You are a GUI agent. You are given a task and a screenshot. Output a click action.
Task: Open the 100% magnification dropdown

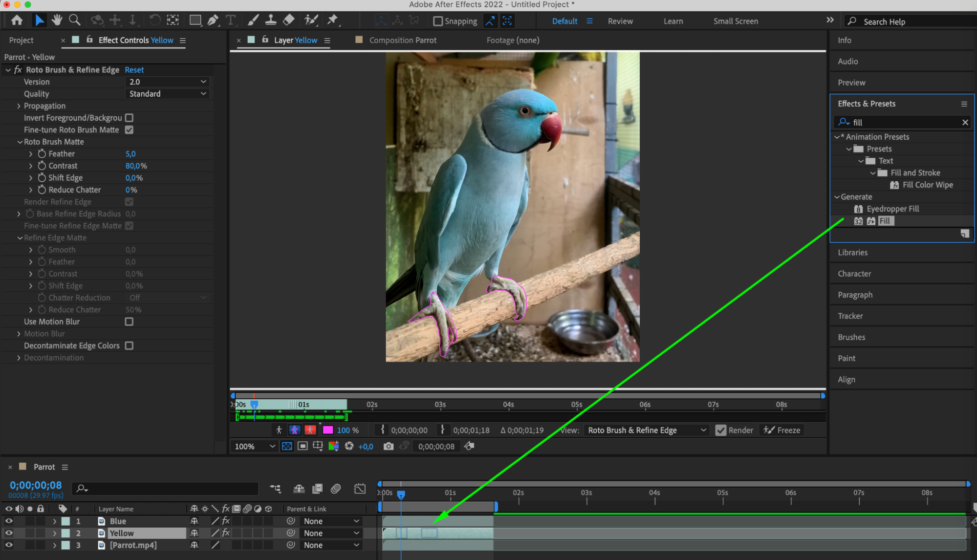point(255,446)
